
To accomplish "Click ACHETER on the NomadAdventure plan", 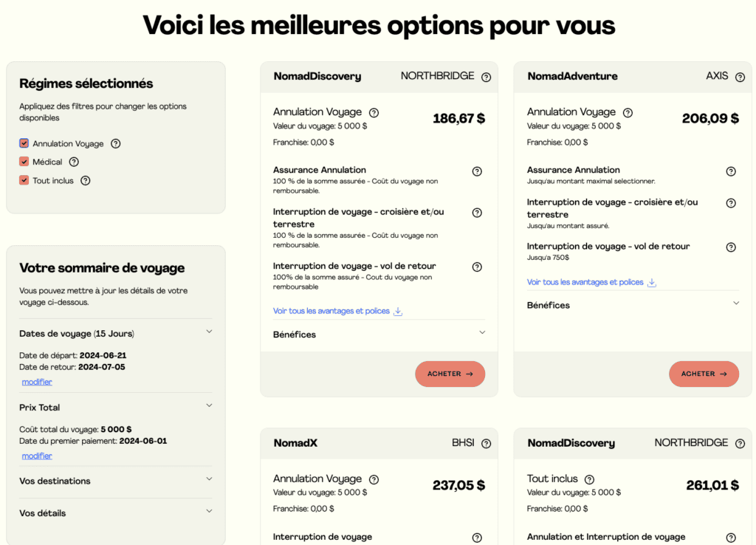I will tap(704, 374).
